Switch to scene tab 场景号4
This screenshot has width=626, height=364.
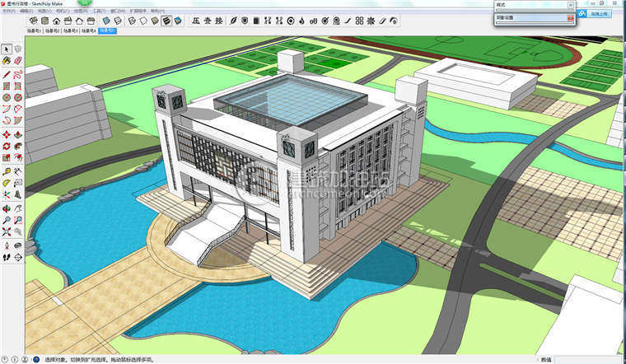click(88, 30)
